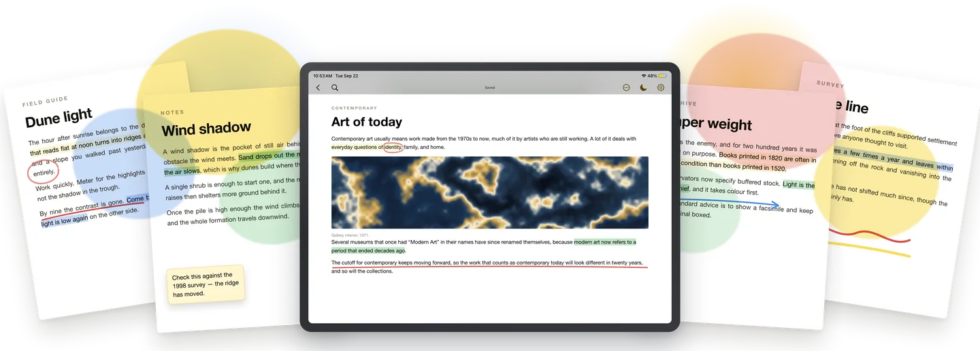
Task: Click the 'Art of today' heading
Action: tap(366, 122)
